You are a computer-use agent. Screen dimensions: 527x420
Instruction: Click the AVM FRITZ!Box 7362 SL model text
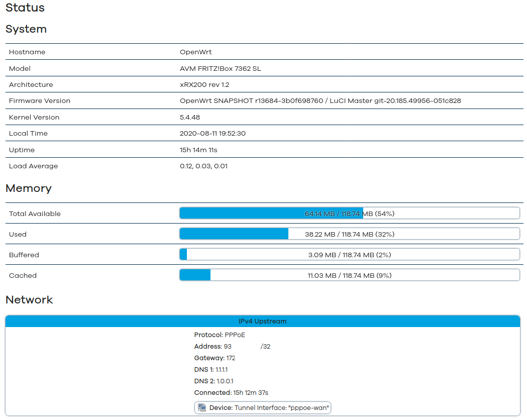(221, 68)
